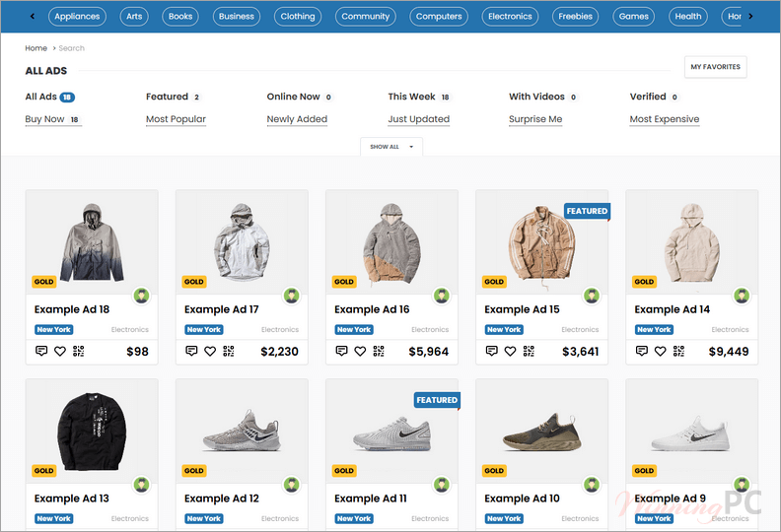Select the Clothing category
This screenshot has width=781, height=532.
point(298,17)
